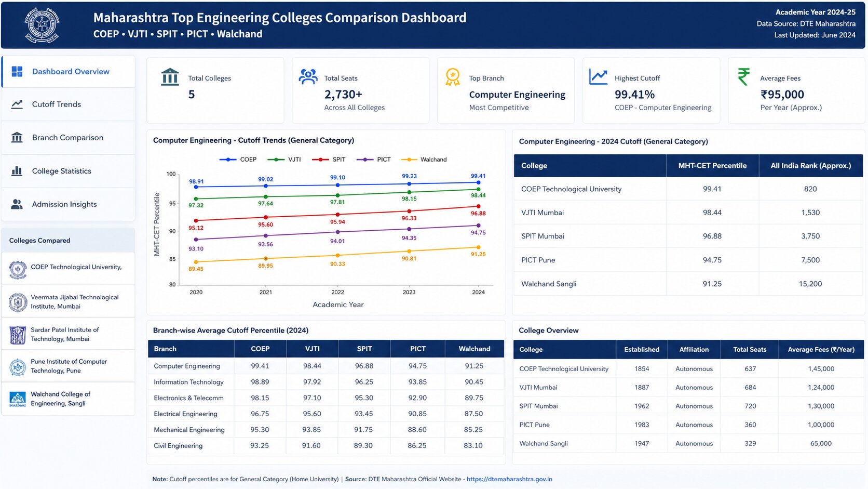Viewport: 868px width, 489px height.
Task: Click the Dashboard Overview grid icon
Action: point(17,72)
